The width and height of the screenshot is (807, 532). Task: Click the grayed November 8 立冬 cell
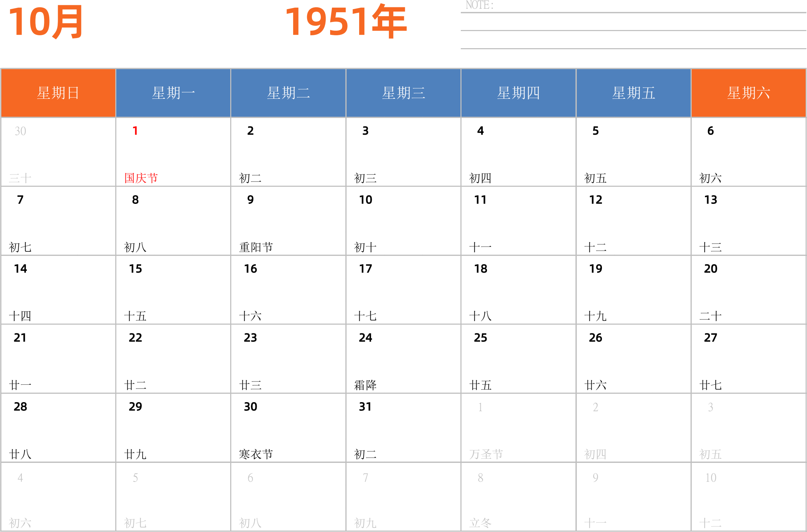point(518,497)
